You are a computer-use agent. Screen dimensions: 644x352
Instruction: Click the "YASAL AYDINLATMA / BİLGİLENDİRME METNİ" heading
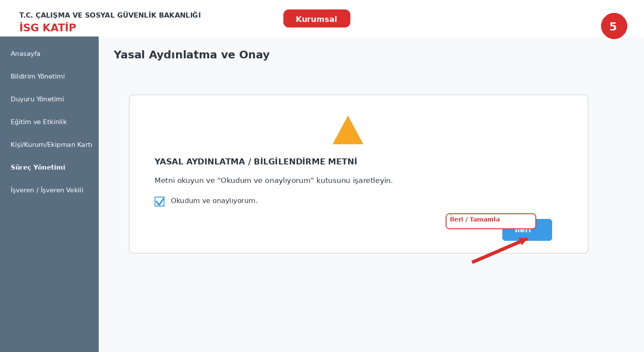pos(256,162)
